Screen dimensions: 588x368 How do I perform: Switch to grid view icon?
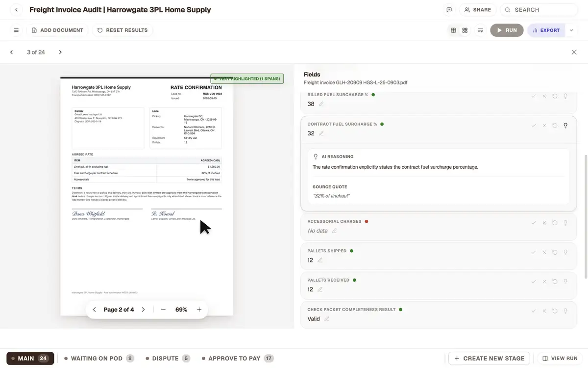click(x=465, y=30)
